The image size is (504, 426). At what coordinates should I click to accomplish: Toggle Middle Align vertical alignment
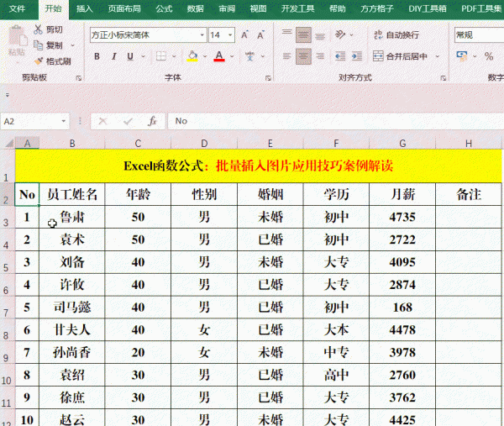pyautogui.click(x=303, y=35)
